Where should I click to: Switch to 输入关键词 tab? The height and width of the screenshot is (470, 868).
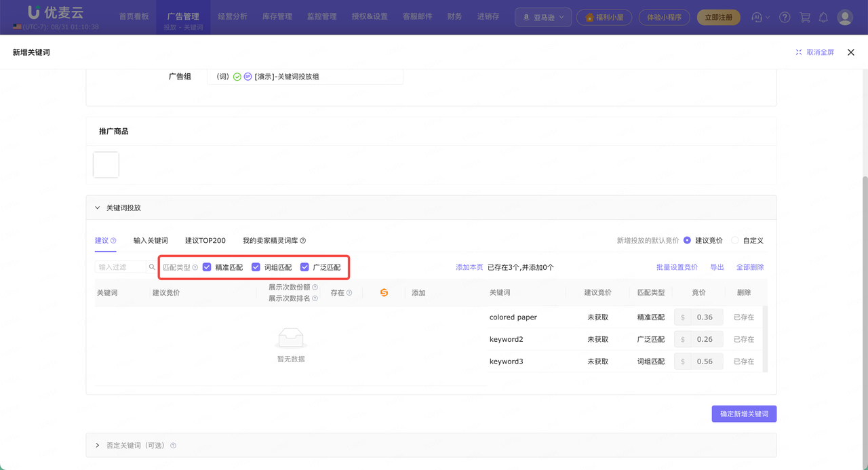pyautogui.click(x=151, y=241)
